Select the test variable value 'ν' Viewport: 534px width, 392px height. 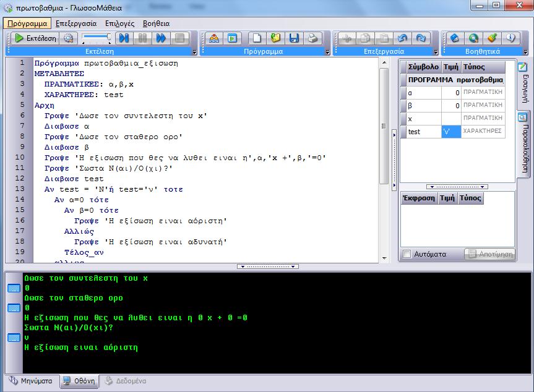coord(451,132)
